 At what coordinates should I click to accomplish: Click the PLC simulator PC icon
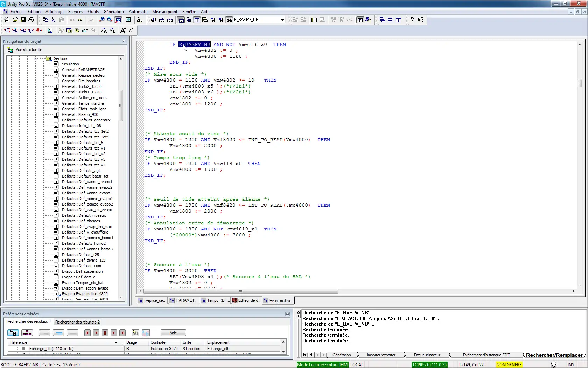pyautogui.click(x=368, y=20)
